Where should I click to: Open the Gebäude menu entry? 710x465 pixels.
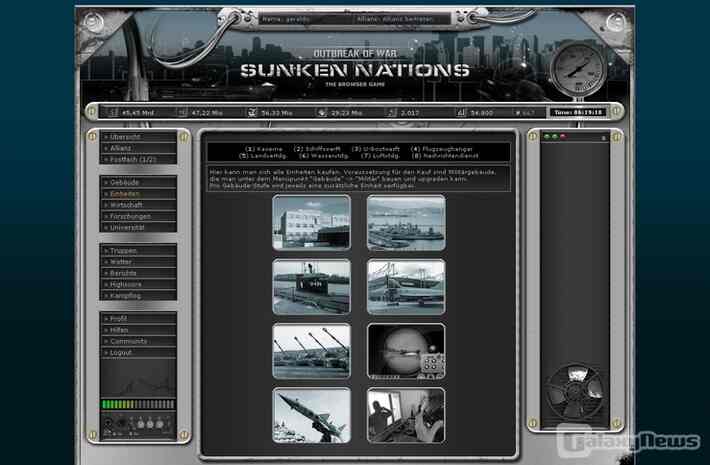(x=138, y=182)
